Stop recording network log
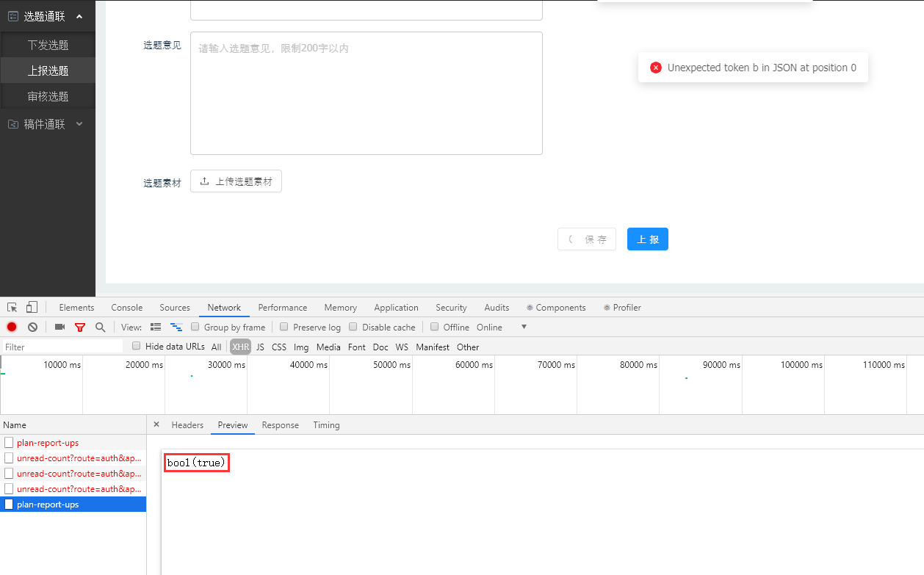 pos(12,328)
